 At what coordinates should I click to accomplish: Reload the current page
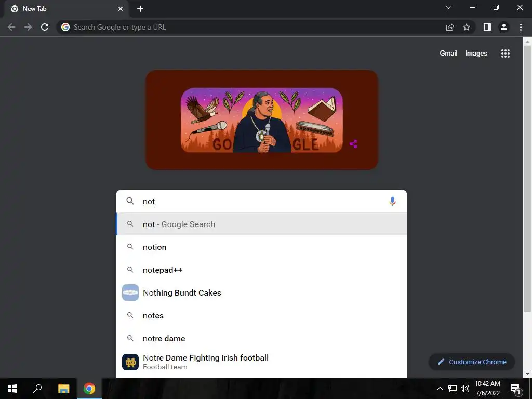pyautogui.click(x=45, y=27)
